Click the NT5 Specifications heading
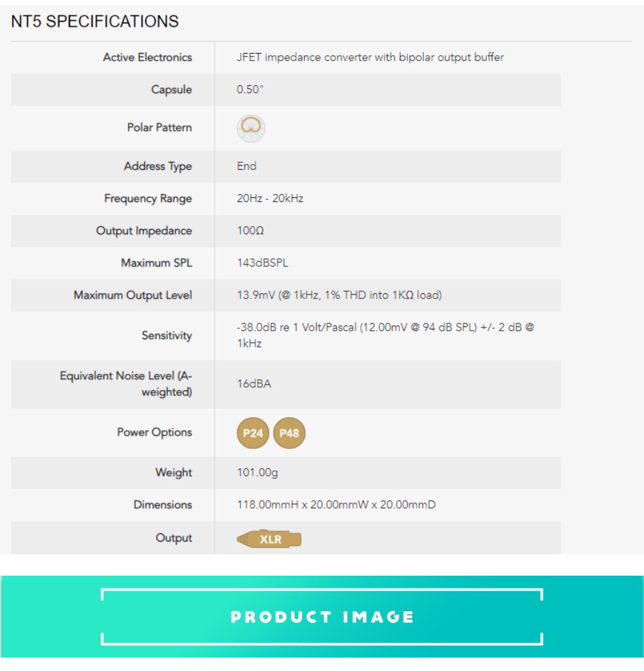 pos(95,21)
